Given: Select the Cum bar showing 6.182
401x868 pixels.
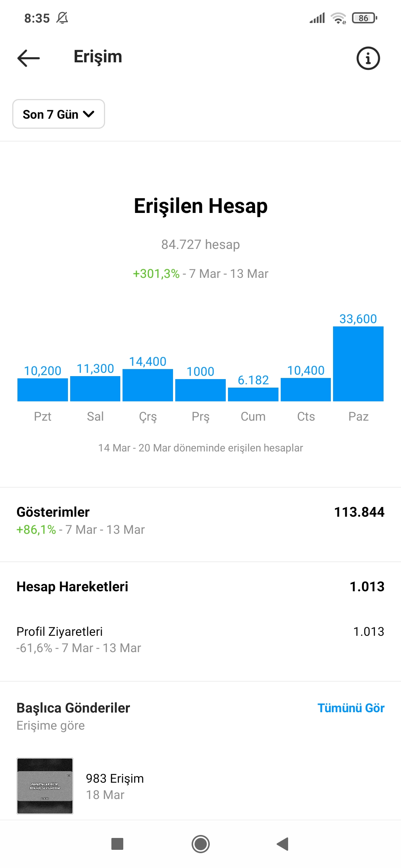Looking at the screenshot, I should pyautogui.click(x=253, y=394).
